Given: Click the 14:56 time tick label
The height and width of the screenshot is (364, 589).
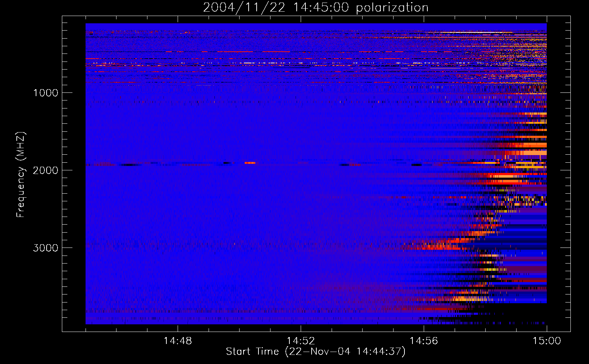Looking at the screenshot, I should [x=424, y=341].
